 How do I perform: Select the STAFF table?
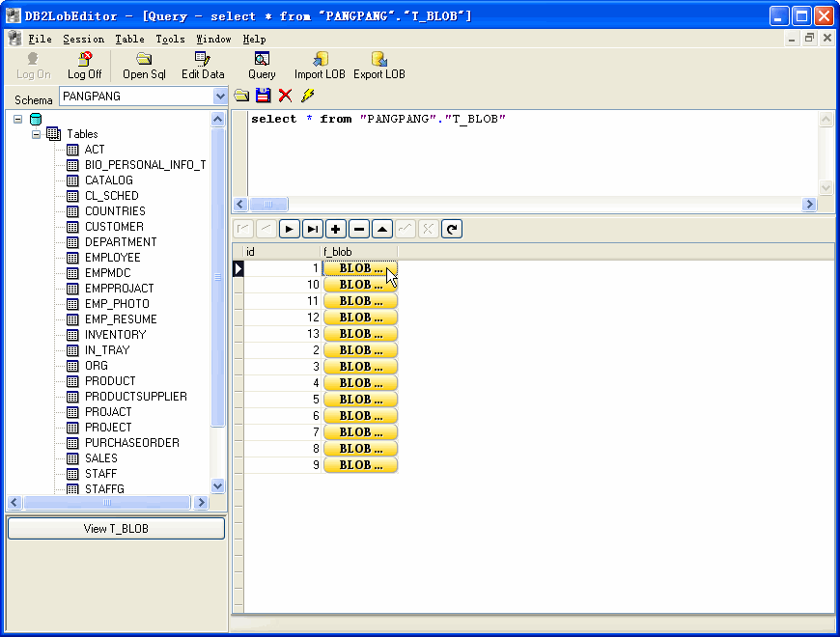click(x=100, y=474)
